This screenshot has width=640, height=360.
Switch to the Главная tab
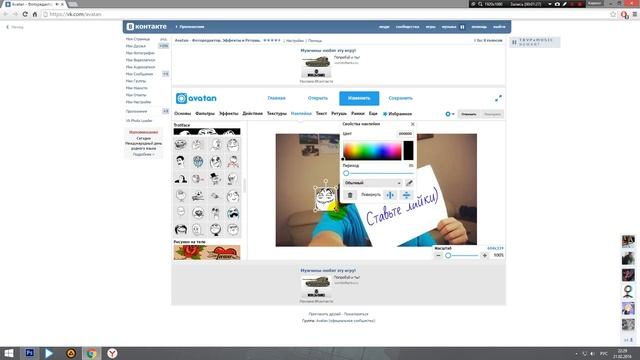276,98
